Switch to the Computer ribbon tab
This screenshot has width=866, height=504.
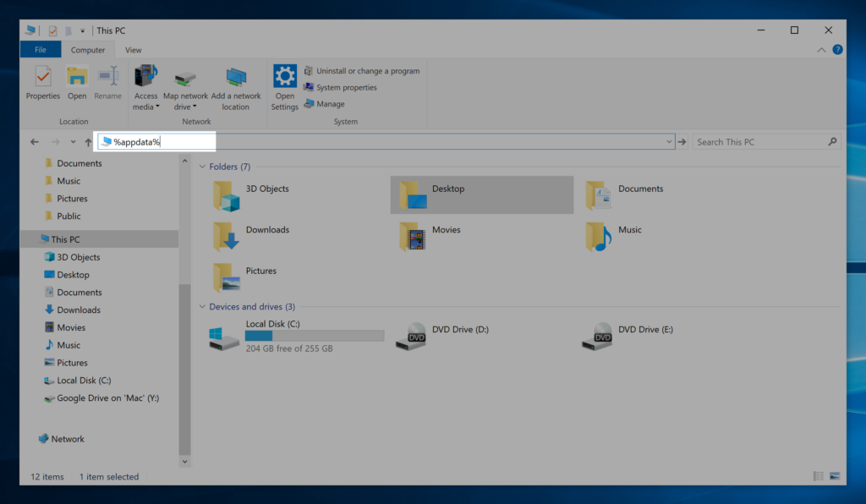tap(88, 50)
